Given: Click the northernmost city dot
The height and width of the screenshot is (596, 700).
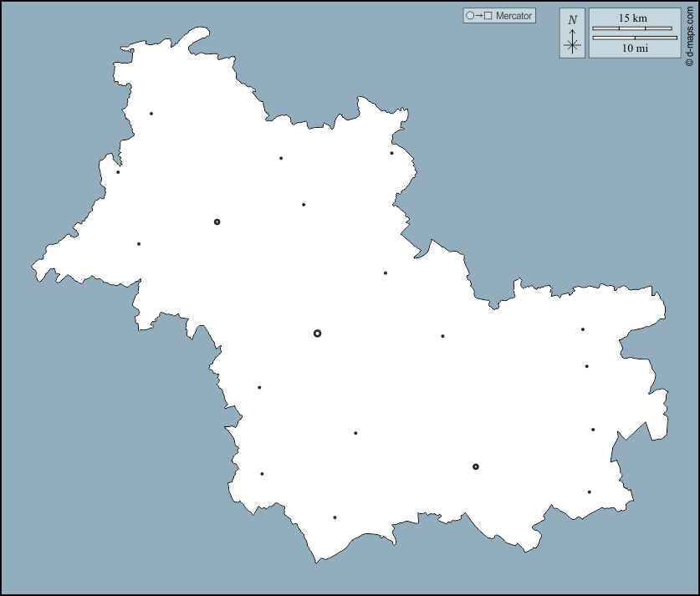Looking at the screenshot, I should [x=151, y=114].
